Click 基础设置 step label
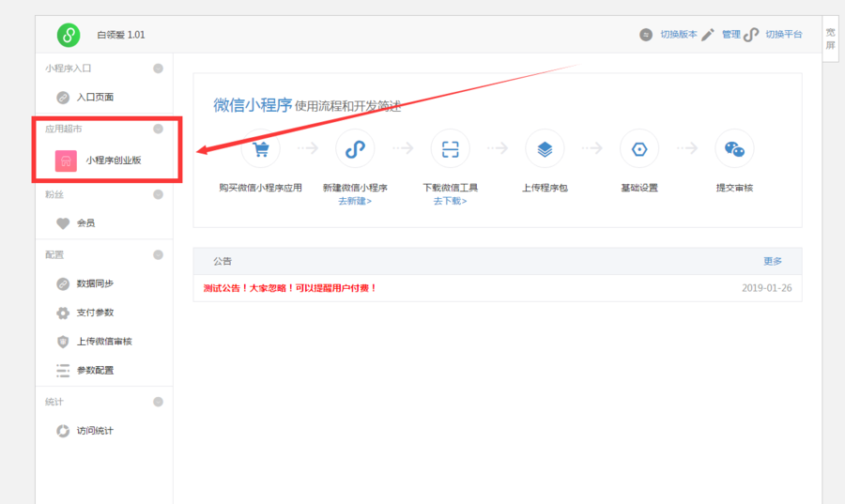845x504 pixels. (x=639, y=188)
